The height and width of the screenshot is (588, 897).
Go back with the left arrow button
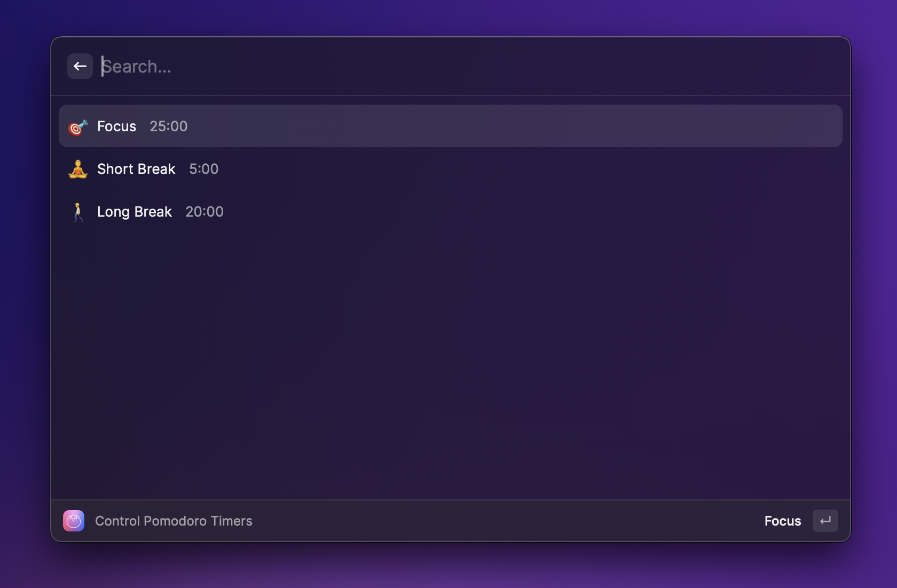tap(80, 66)
